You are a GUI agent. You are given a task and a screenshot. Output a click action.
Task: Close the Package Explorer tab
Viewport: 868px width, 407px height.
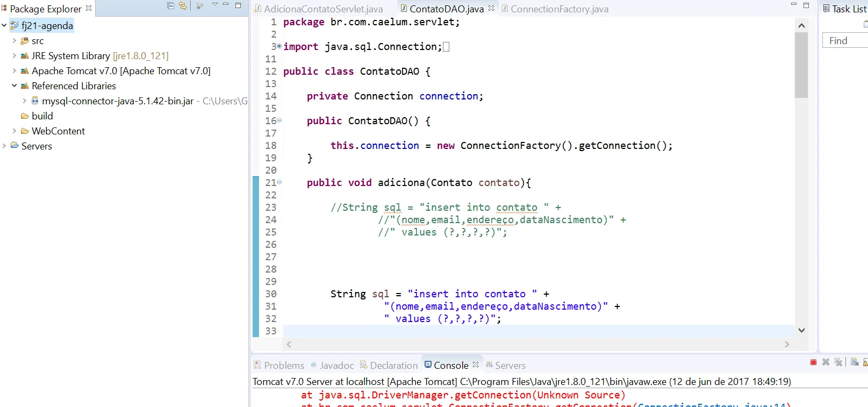(x=89, y=8)
